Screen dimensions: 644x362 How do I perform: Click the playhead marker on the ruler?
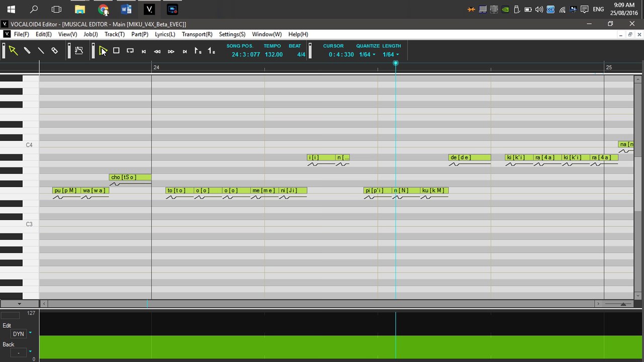click(395, 63)
